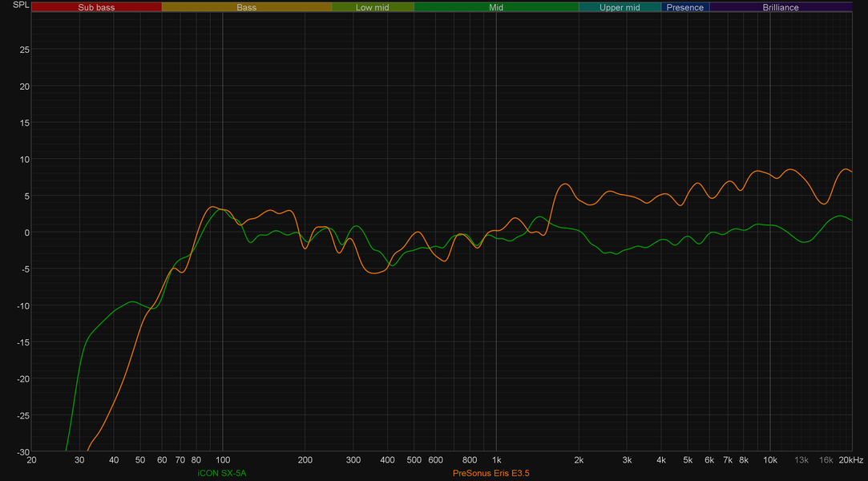Click the iCON SX-5A legend label
The width and height of the screenshot is (868, 481).
pyautogui.click(x=222, y=473)
